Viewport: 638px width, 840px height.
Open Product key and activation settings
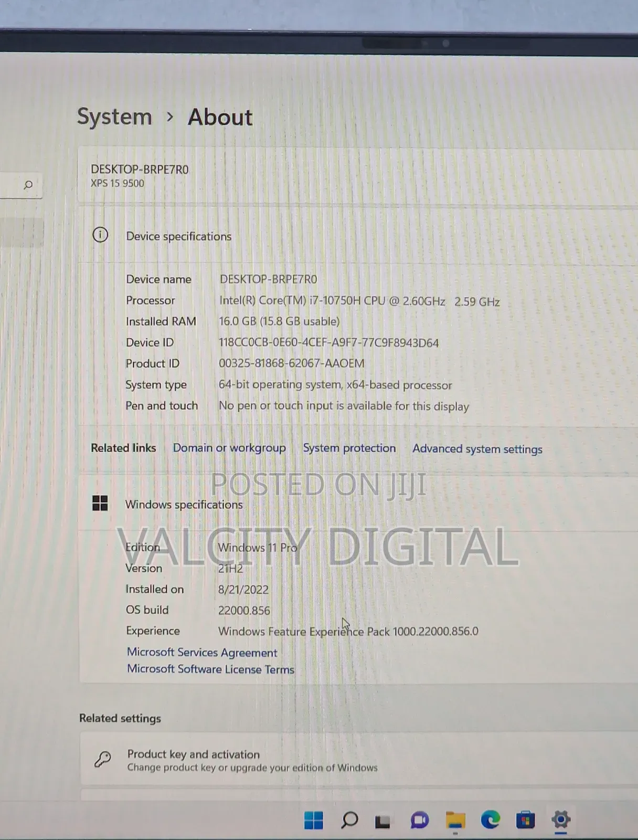coord(359,760)
